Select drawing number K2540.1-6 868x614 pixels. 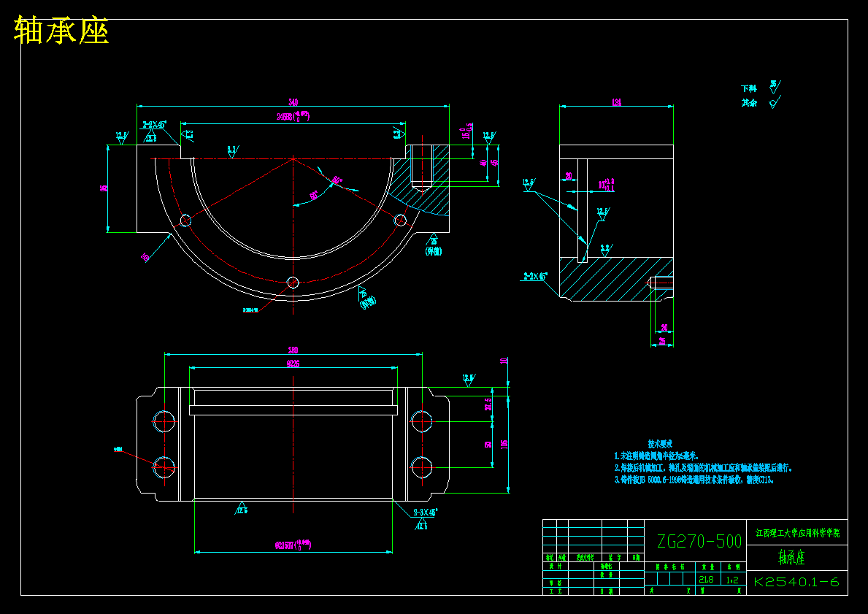(x=796, y=582)
